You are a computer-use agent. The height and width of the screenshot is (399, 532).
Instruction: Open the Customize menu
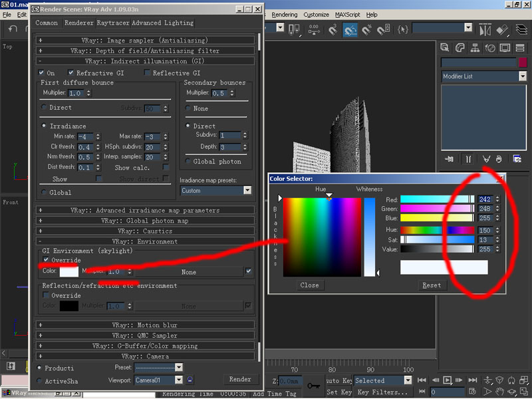317,15
